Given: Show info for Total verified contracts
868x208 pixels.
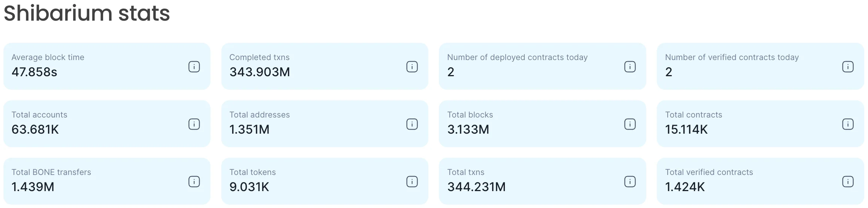Looking at the screenshot, I should point(848,182).
